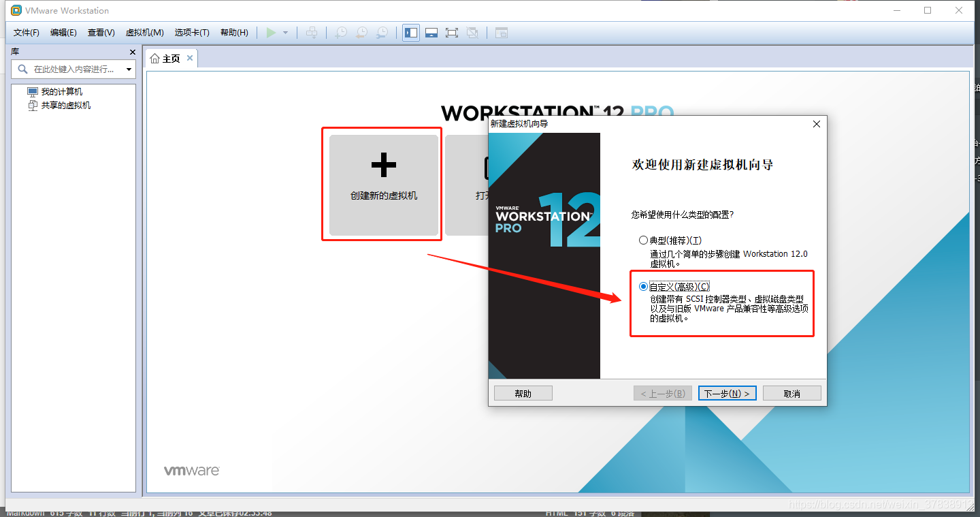Click the plus icon on create VM tile
This screenshot has height=517, width=980.
pos(384,164)
